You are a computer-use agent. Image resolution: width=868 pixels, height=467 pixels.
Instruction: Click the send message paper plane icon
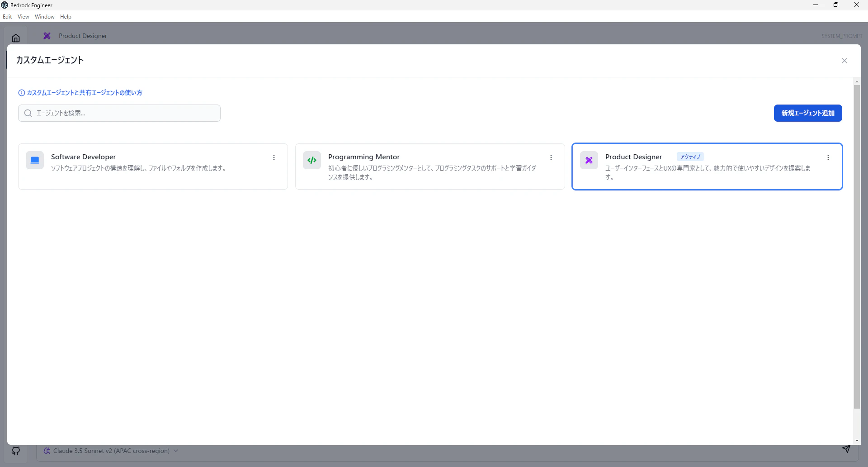[x=846, y=449]
